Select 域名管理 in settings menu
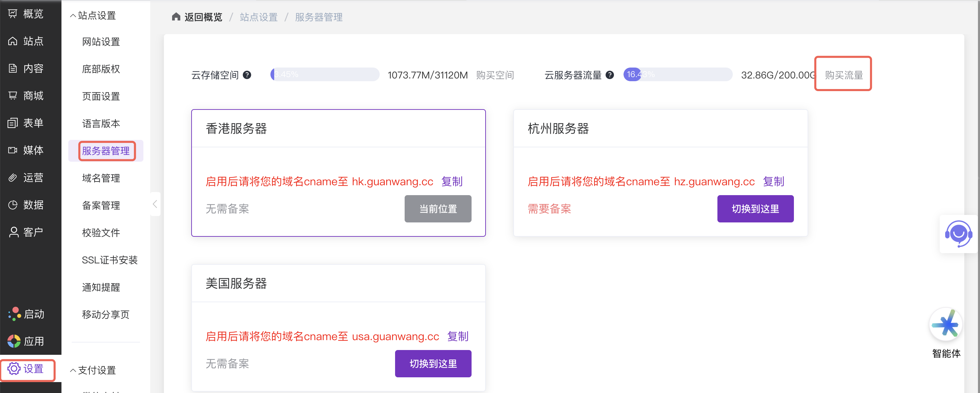Screen dimensions: 980x393 (x=101, y=178)
